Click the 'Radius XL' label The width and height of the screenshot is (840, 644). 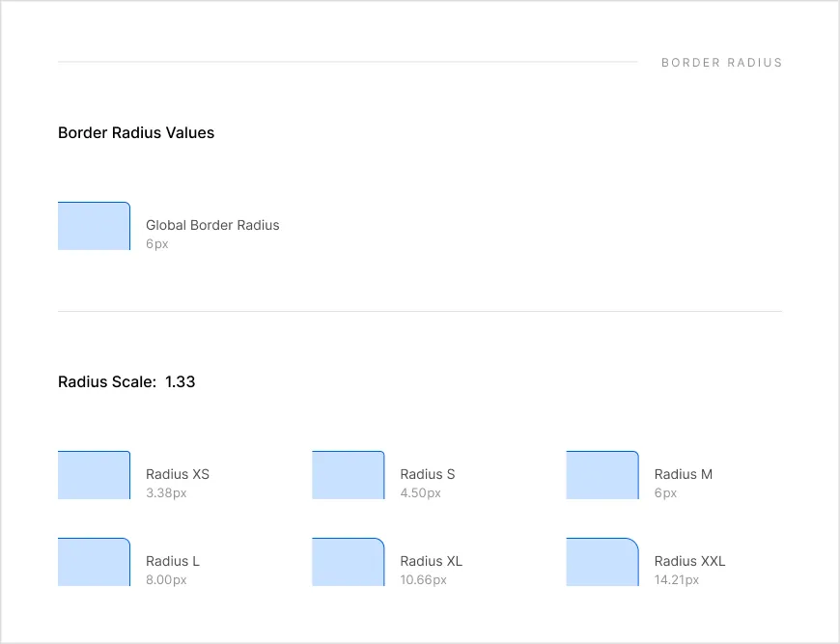coord(432,561)
